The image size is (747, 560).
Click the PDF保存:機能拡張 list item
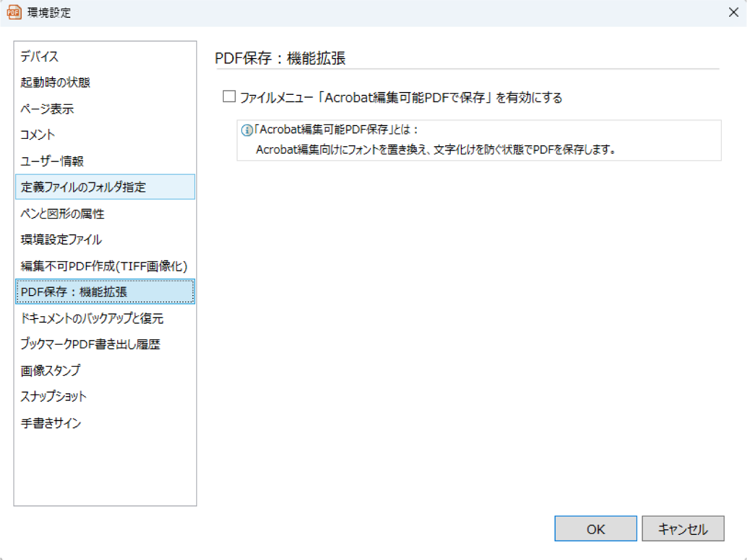pyautogui.click(x=105, y=292)
